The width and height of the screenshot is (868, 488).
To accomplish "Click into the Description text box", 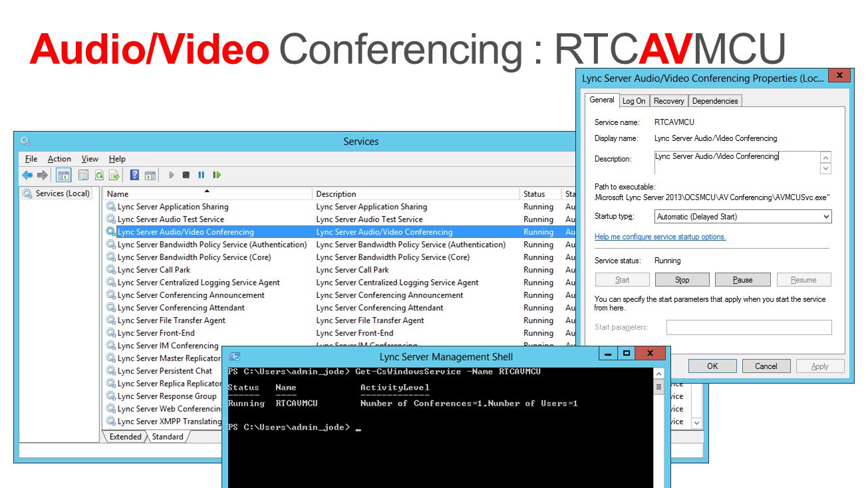I will pos(737,162).
